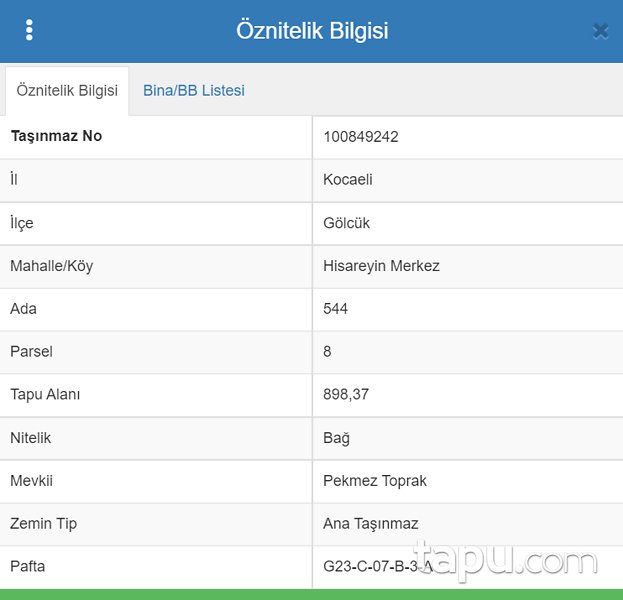Select the Taşınmaz No value 100849242
The width and height of the screenshot is (623, 600).
360,137
